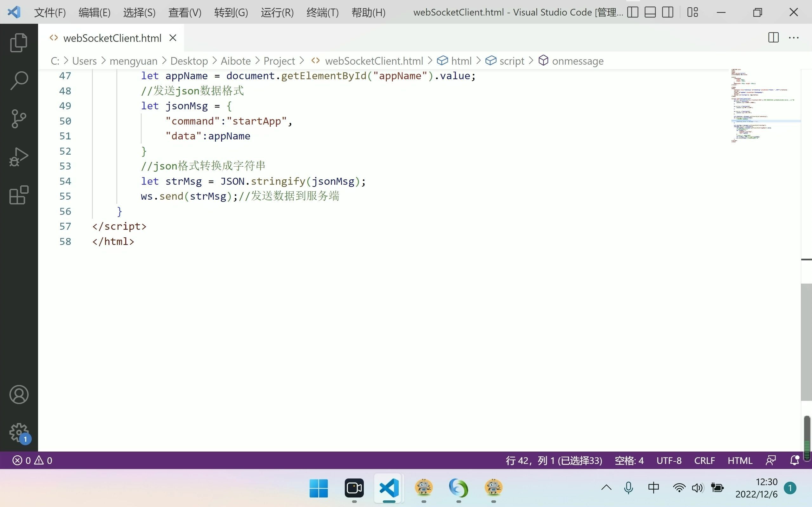
Task: Select the webSocketClient.html tab
Action: (x=112, y=38)
